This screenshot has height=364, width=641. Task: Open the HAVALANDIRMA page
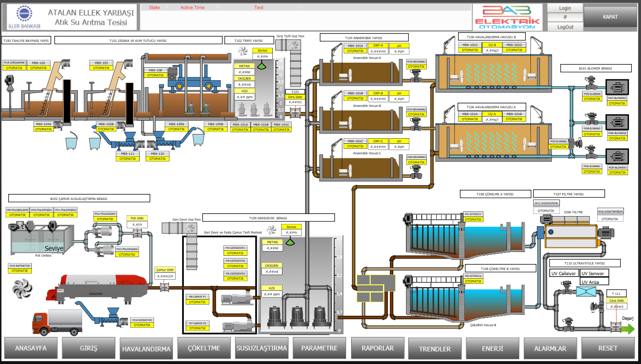(x=146, y=348)
